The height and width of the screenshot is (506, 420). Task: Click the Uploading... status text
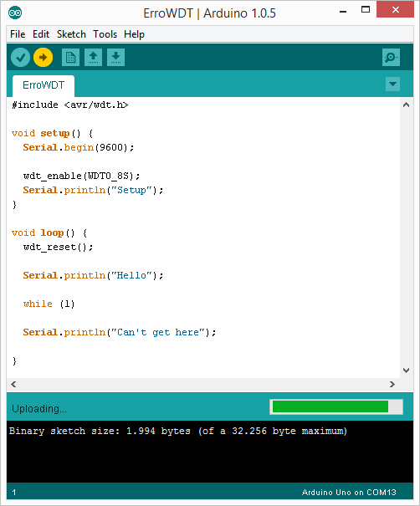(x=39, y=408)
